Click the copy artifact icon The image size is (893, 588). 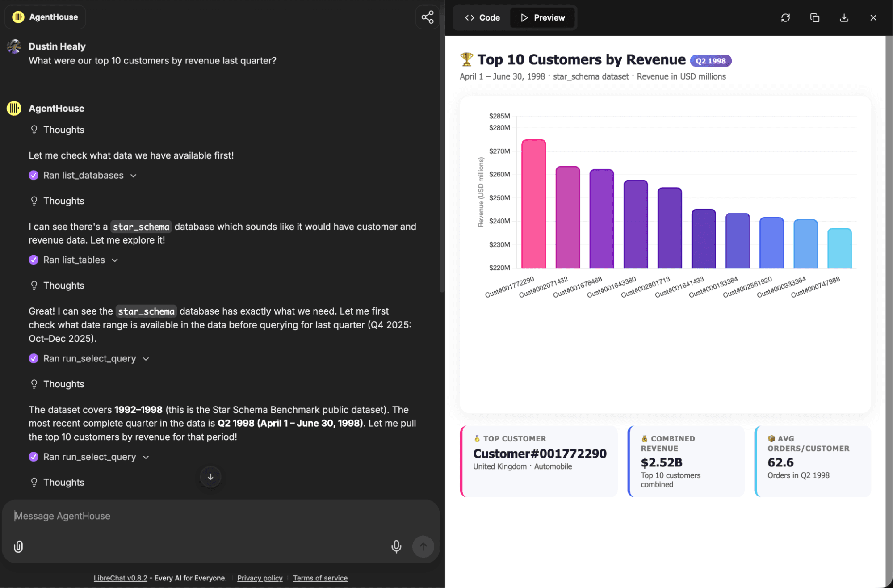tap(814, 18)
